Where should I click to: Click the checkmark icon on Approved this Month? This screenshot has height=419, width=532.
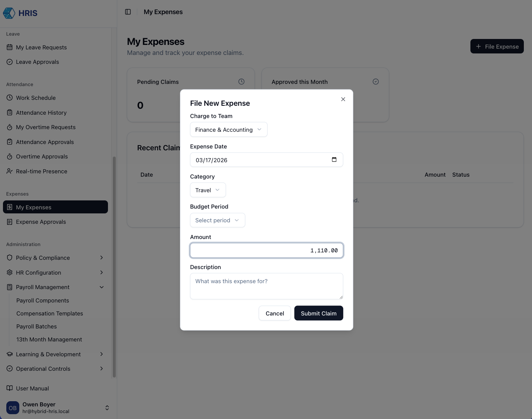click(x=375, y=82)
